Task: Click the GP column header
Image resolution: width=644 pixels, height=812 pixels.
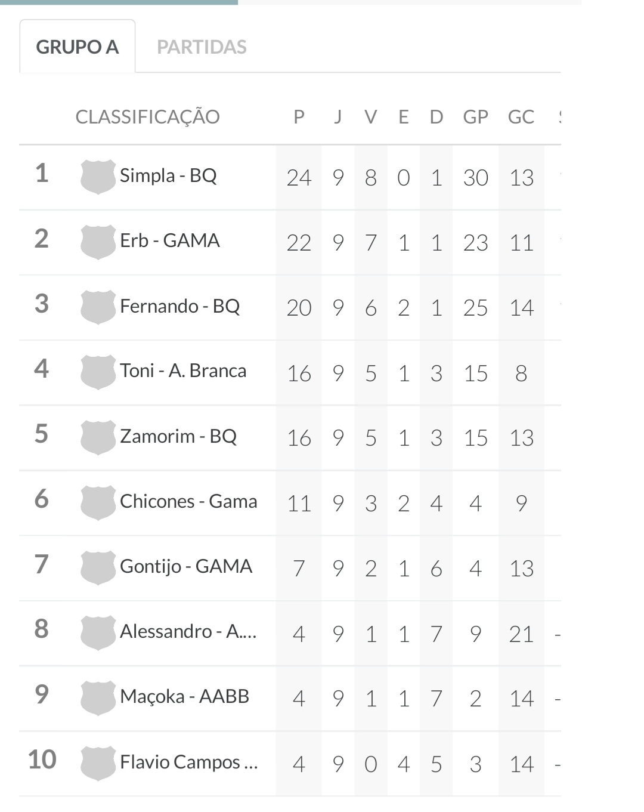Action: coord(475,117)
